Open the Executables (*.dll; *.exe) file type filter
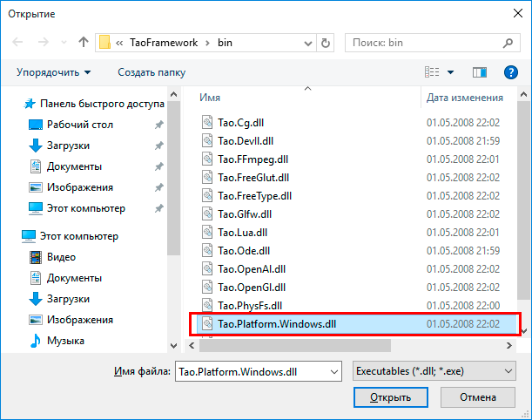Screen dimensions: 532x420 tap(434, 371)
